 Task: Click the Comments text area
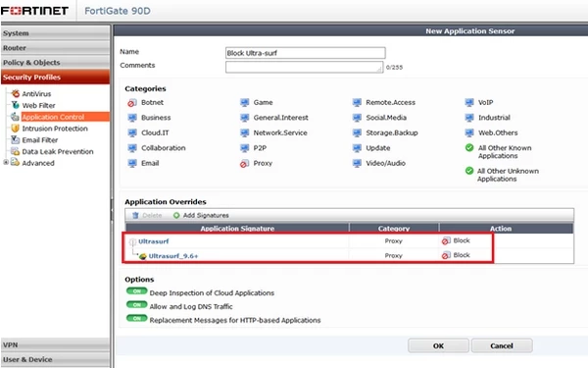tap(304, 67)
